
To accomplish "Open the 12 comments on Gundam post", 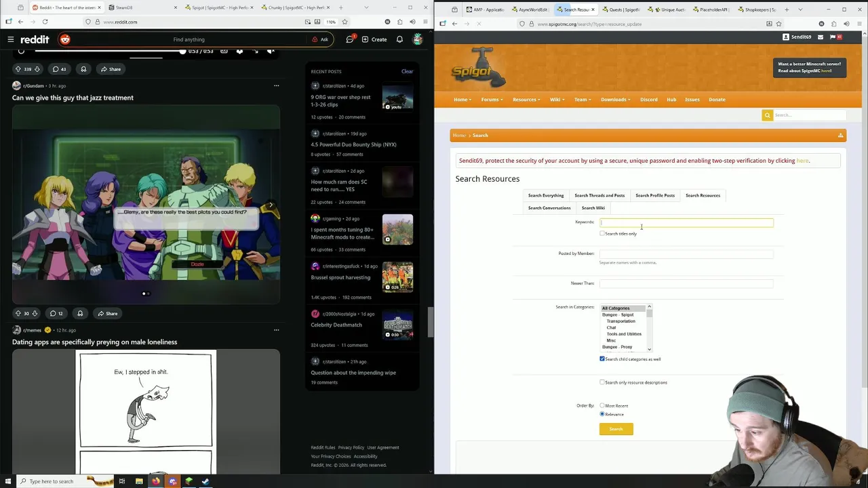I will click(x=56, y=313).
